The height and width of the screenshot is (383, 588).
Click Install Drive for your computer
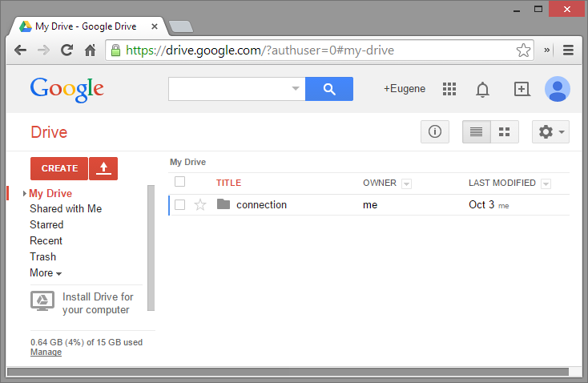tap(98, 304)
